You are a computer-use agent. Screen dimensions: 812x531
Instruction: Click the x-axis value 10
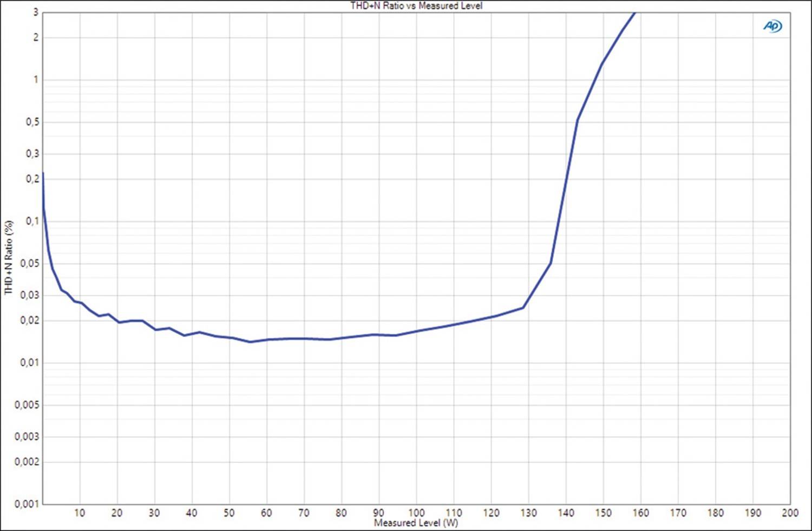coord(80,513)
